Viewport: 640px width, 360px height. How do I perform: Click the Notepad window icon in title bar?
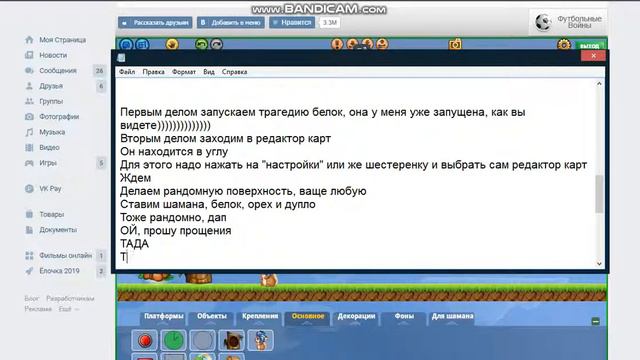(x=121, y=58)
